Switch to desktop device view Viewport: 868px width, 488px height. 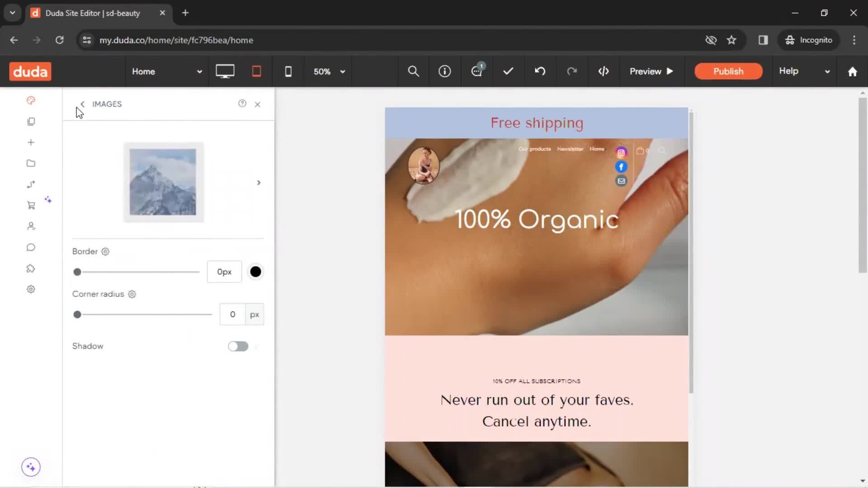[x=225, y=71]
